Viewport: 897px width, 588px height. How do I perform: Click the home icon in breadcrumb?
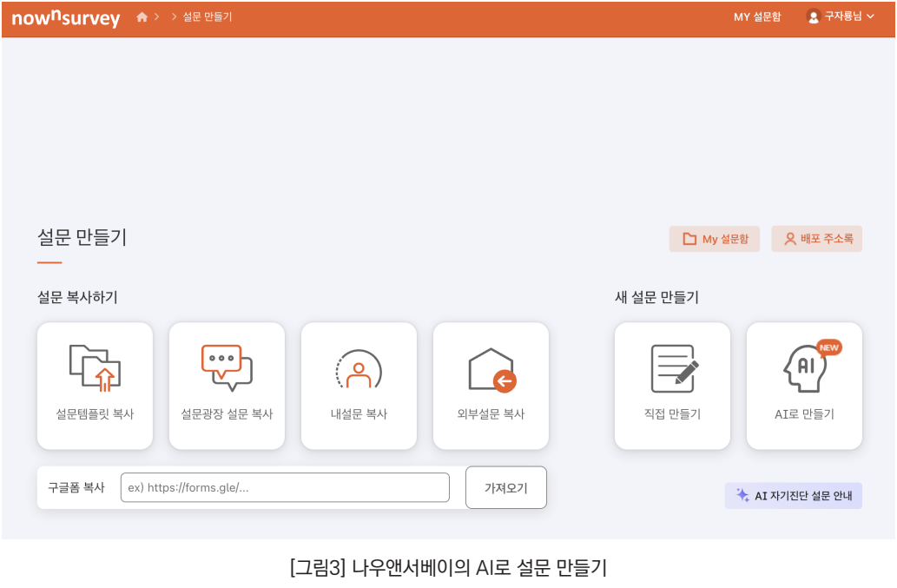(142, 17)
